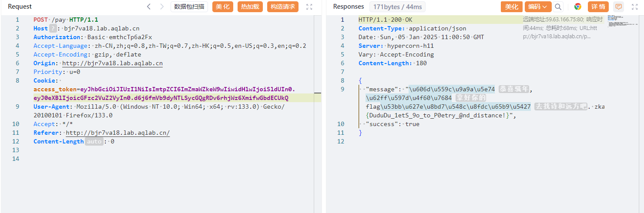Open response in Chrome browser
Image resolution: width=644 pixels, height=213 pixels.
click(x=578, y=7)
